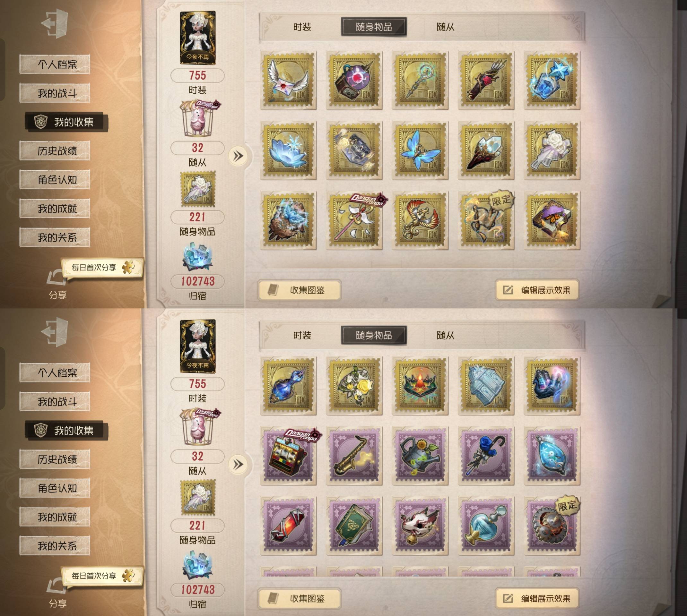This screenshot has height=616, width=687.
Task: Open 历史战绩 in upper sidebar menu
Action: pos(55,150)
